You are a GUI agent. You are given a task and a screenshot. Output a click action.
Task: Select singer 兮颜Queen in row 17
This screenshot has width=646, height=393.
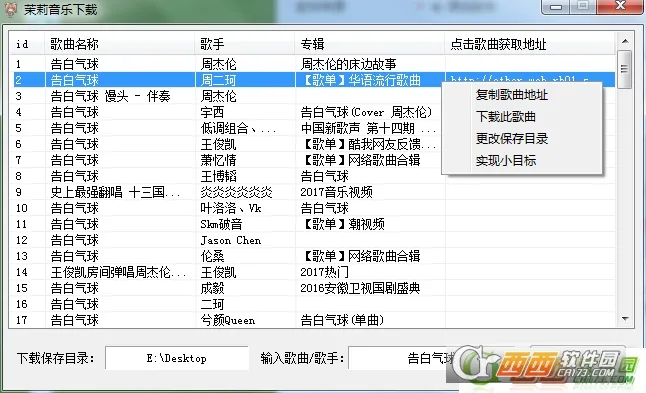[227, 320]
